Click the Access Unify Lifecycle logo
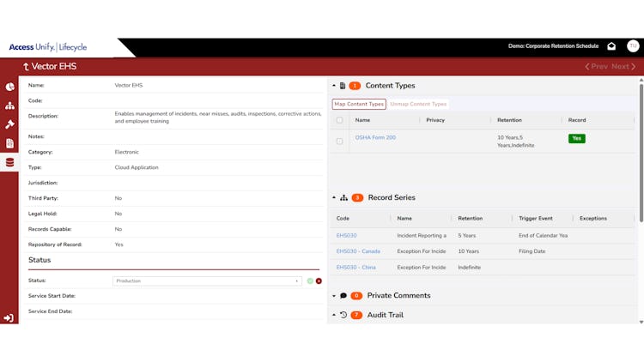The image size is (644, 362). 48,47
